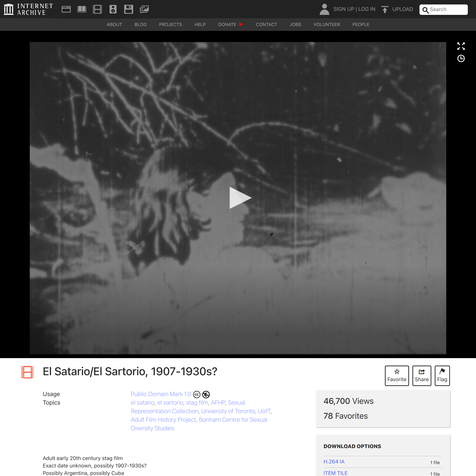Expand H.264 IA download option

[x=334, y=461]
